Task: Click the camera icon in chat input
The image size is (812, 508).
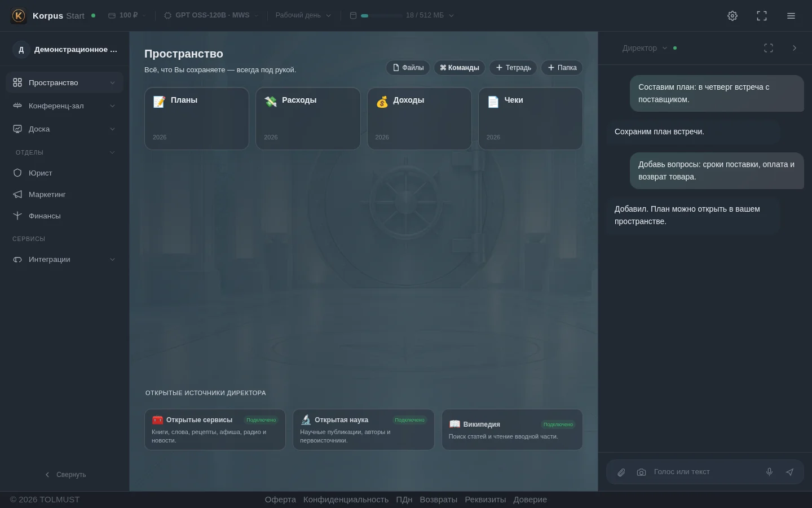Action: (x=641, y=472)
